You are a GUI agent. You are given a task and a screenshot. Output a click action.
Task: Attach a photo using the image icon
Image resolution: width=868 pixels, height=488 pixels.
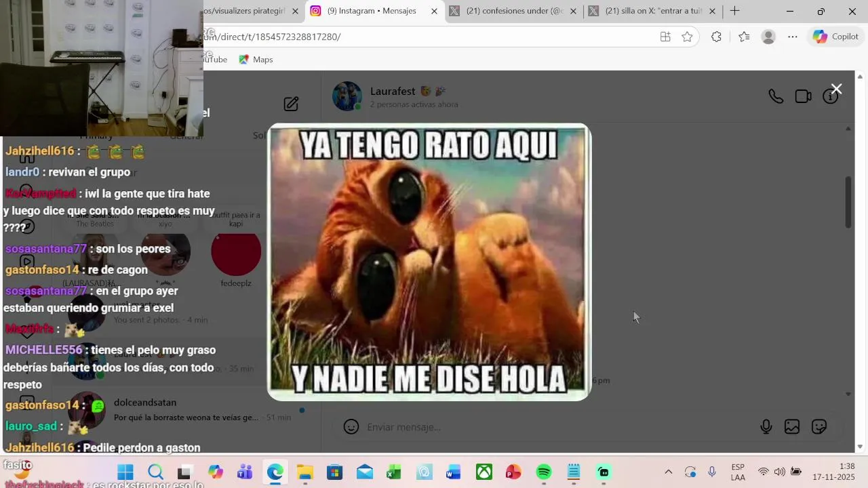pos(792,427)
